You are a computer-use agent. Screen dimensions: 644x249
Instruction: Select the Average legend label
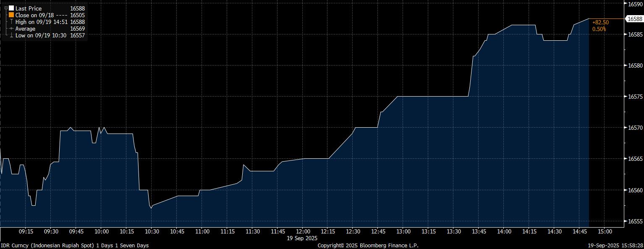[25, 29]
